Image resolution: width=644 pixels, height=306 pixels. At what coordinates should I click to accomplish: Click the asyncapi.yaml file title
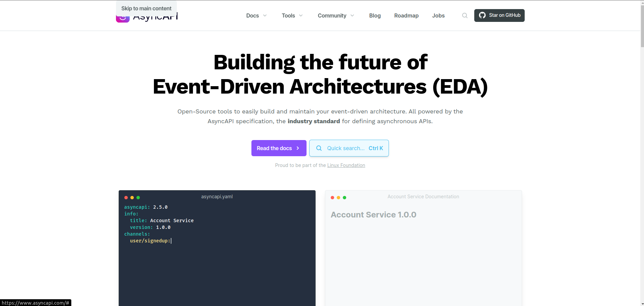tap(217, 197)
